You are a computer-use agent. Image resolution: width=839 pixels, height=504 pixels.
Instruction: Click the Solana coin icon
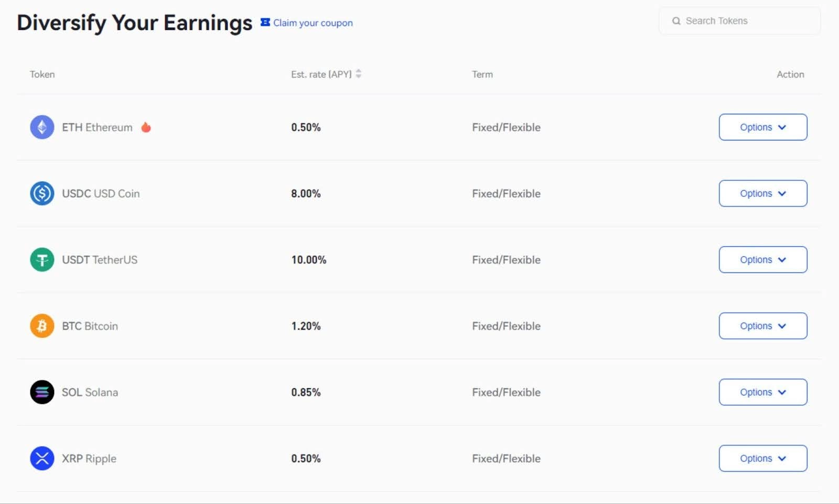[42, 392]
